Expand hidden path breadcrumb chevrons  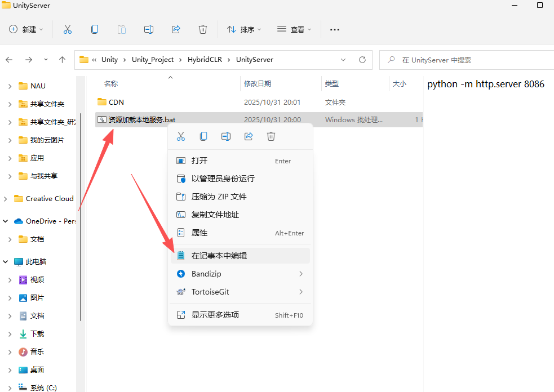click(x=94, y=60)
